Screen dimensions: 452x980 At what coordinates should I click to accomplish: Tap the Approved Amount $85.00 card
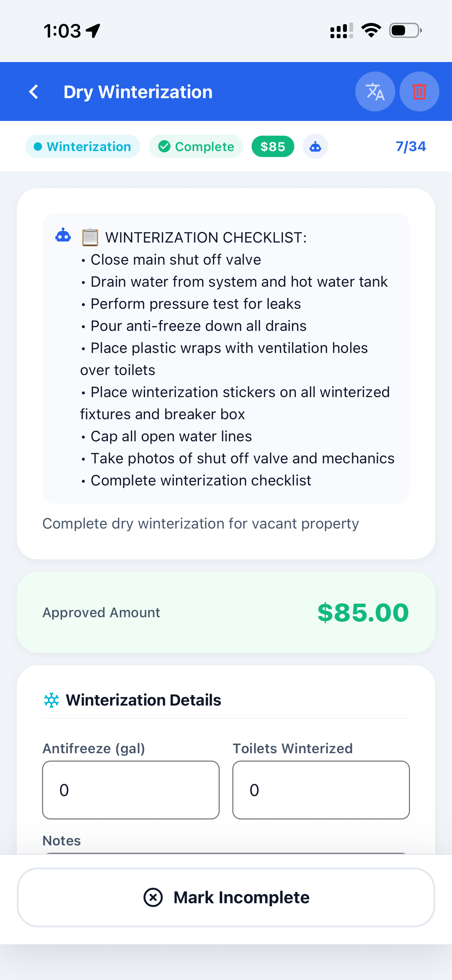[226, 612]
